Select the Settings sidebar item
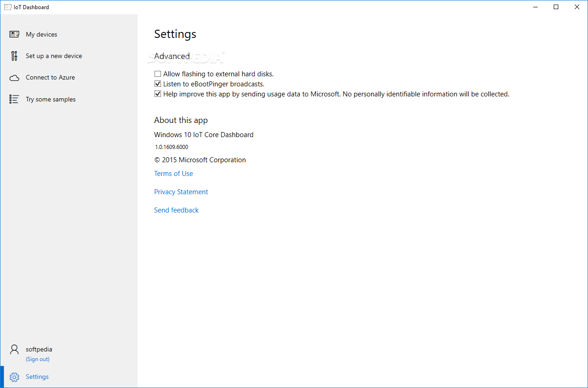Screen dimensions: 588x388 (69, 377)
